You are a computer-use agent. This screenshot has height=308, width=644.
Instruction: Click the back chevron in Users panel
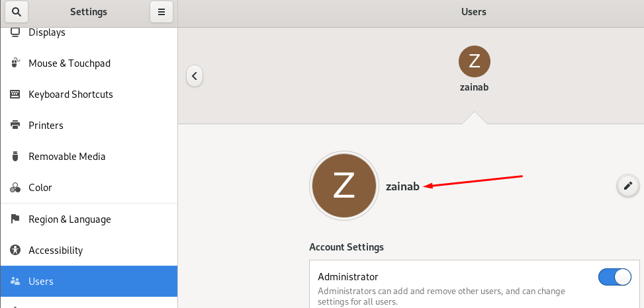(x=195, y=76)
